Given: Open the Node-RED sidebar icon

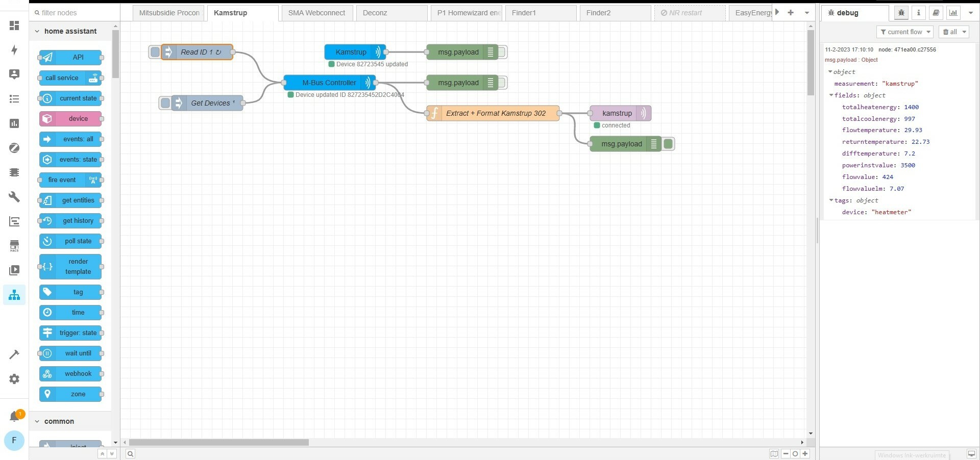Looking at the screenshot, I should point(14,295).
